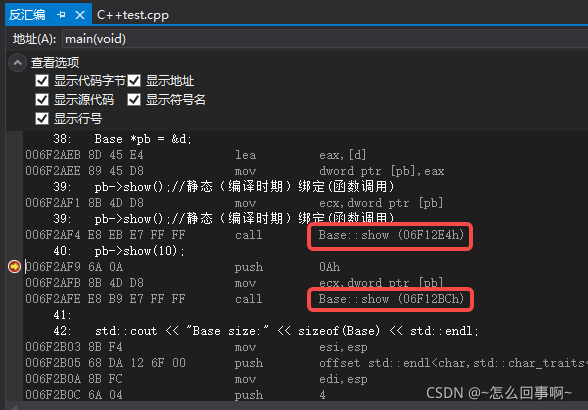Close the 反汇编 tab
Image resolution: width=588 pixels, height=410 pixels.
click(x=80, y=15)
